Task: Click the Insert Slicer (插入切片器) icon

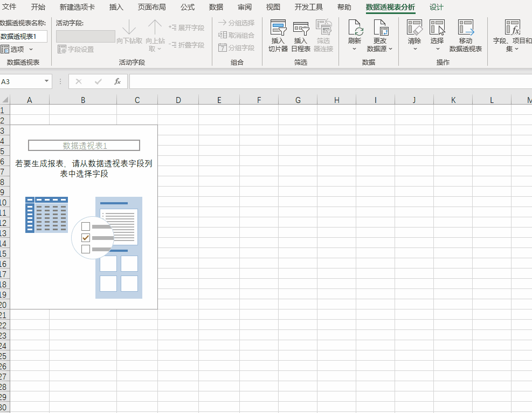Action: (x=278, y=27)
